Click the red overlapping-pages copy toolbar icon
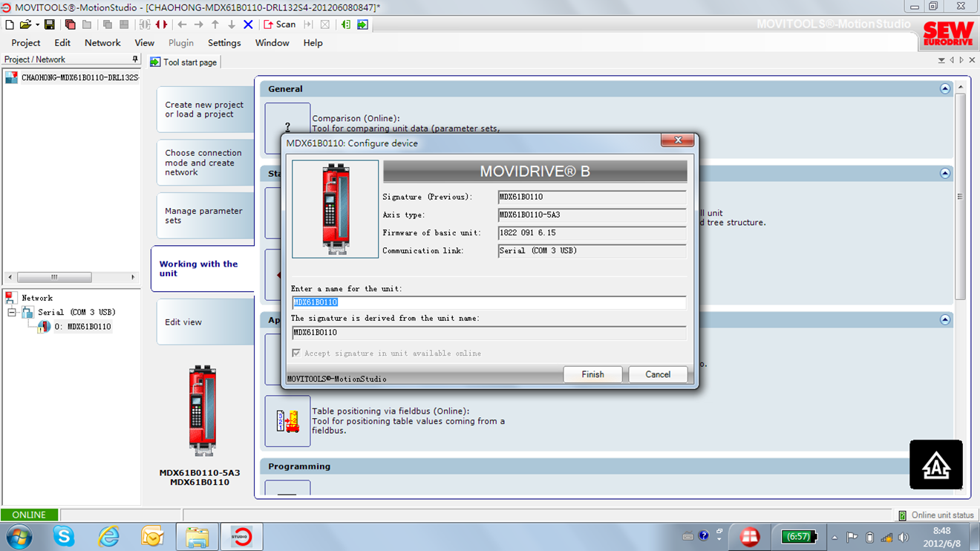This screenshot has height=551, width=980. click(71, 25)
